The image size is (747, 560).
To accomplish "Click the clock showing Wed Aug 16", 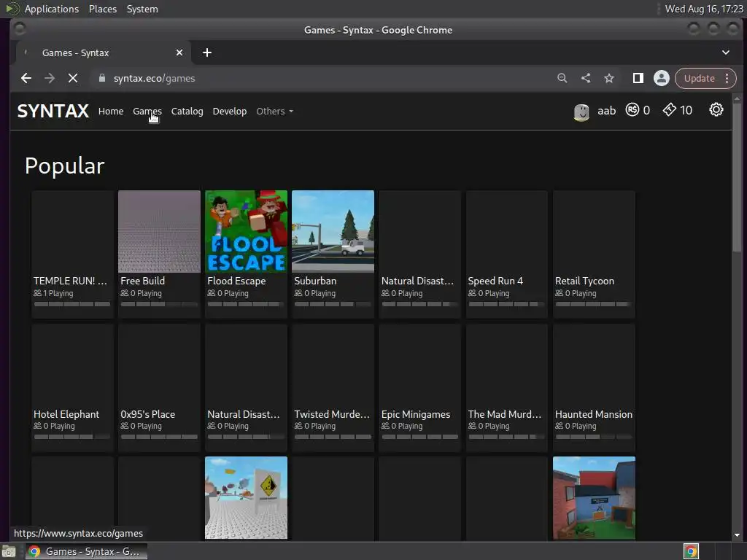I will tap(704, 9).
